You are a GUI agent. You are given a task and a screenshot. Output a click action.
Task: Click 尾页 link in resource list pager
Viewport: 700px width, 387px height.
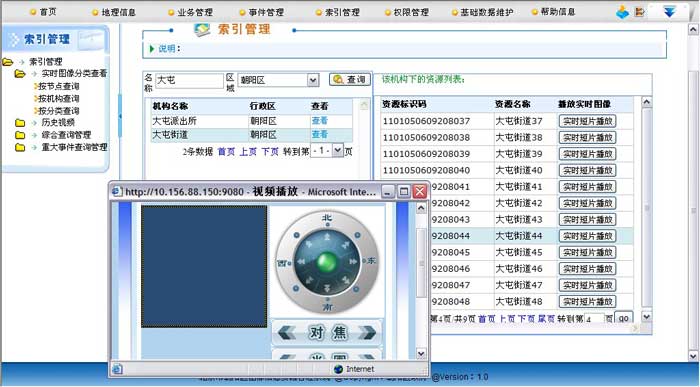coord(546,319)
